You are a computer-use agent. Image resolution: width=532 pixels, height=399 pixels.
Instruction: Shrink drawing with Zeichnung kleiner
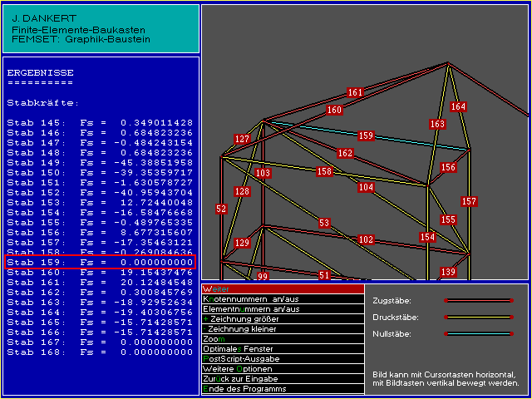click(x=282, y=329)
